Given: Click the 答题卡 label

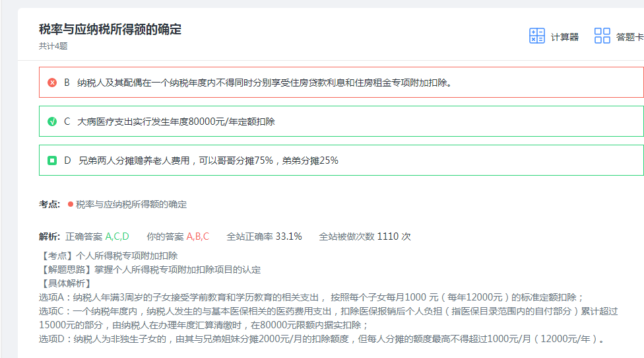Looking at the screenshot, I should coord(629,37).
